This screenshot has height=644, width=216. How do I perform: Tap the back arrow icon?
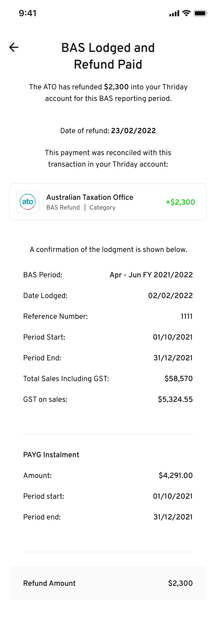pos(14,47)
